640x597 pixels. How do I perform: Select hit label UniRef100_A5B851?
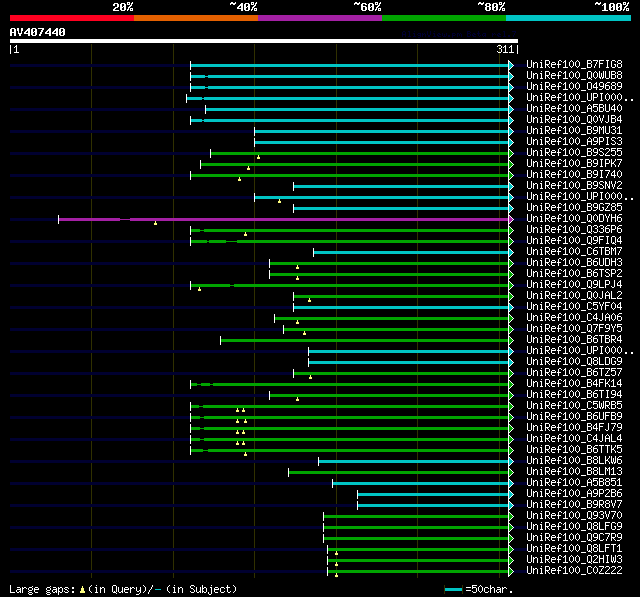click(574, 483)
